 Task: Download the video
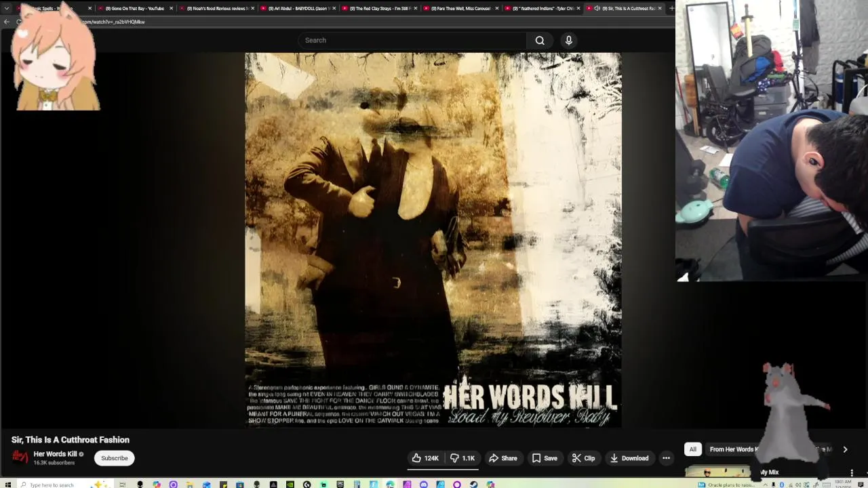pyautogui.click(x=629, y=458)
